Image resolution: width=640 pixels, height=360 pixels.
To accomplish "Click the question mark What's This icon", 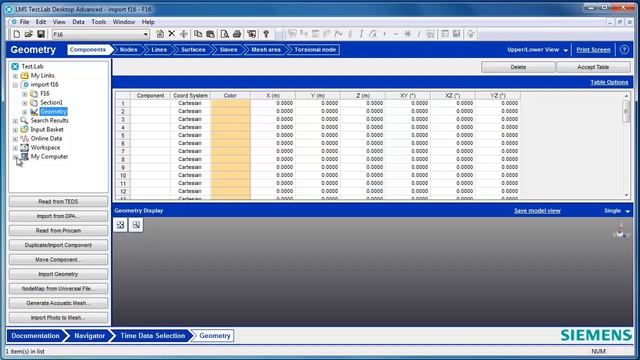I will pos(266,34).
